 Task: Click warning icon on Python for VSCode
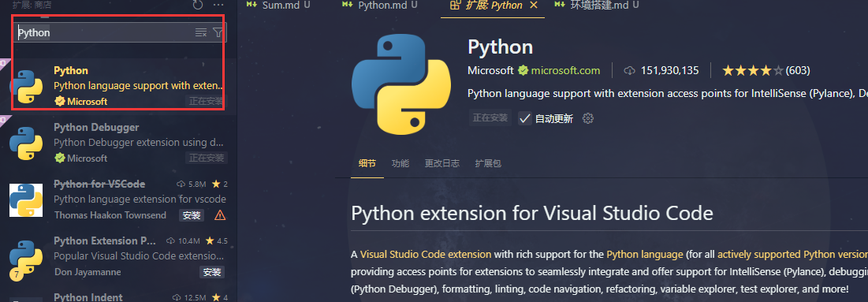click(x=220, y=215)
